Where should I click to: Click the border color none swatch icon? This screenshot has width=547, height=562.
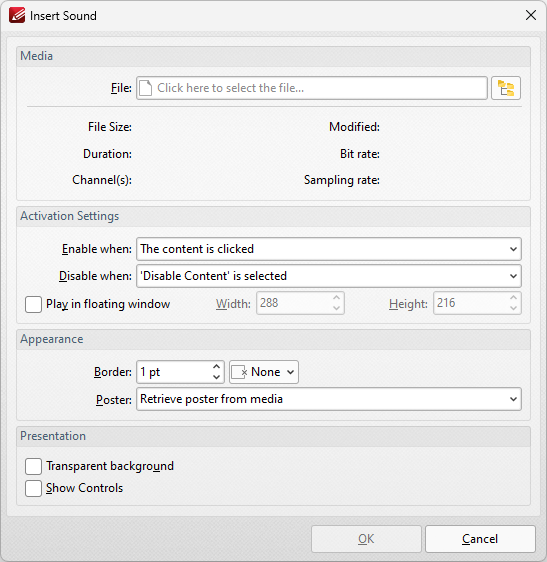point(239,372)
